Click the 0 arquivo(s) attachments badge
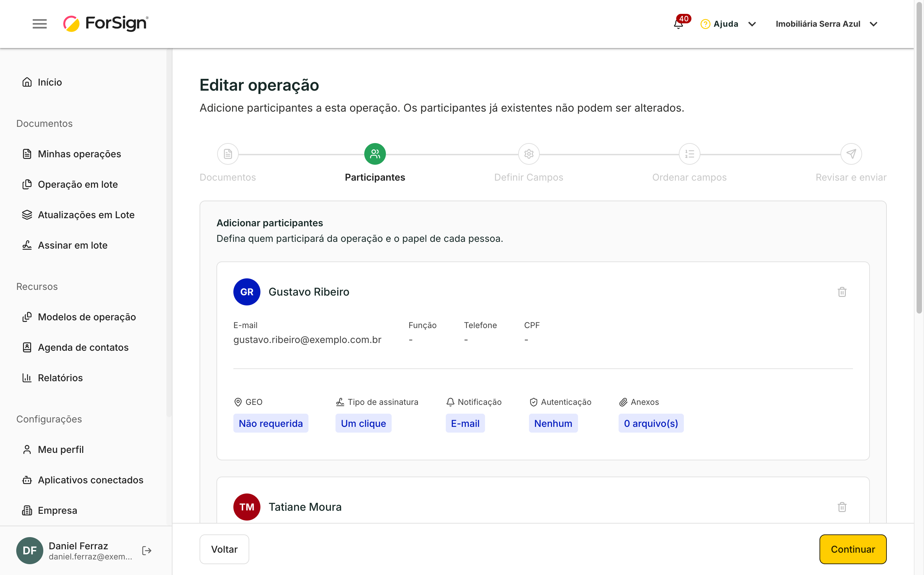The height and width of the screenshot is (575, 924). pyautogui.click(x=651, y=423)
